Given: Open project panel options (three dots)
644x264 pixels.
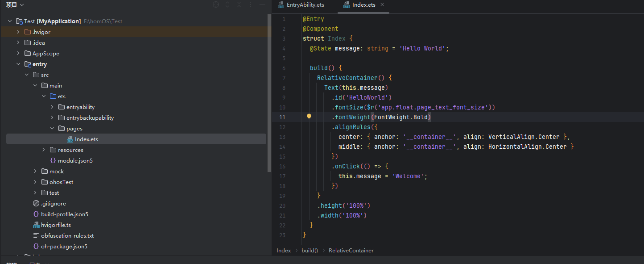Looking at the screenshot, I should coord(251,4).
